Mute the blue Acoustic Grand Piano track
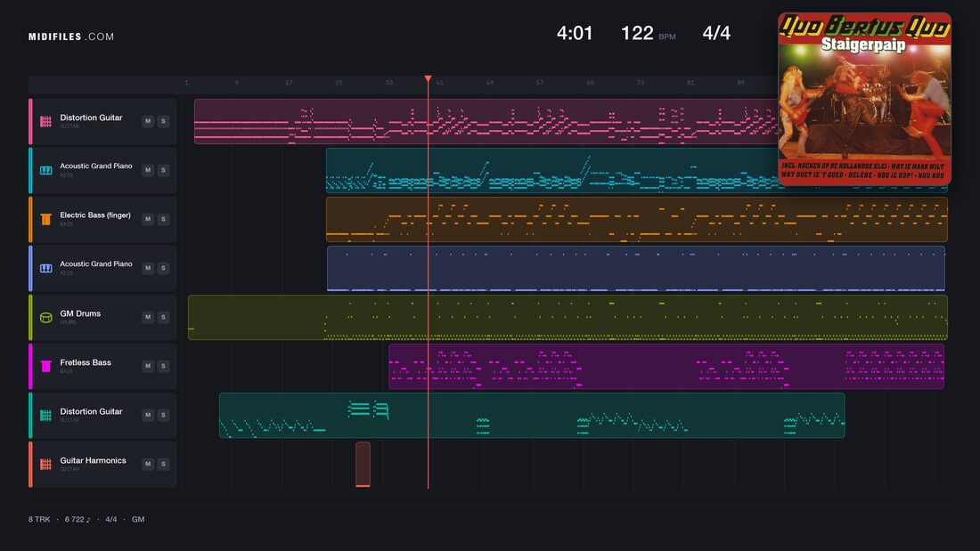 click(148, 268)
